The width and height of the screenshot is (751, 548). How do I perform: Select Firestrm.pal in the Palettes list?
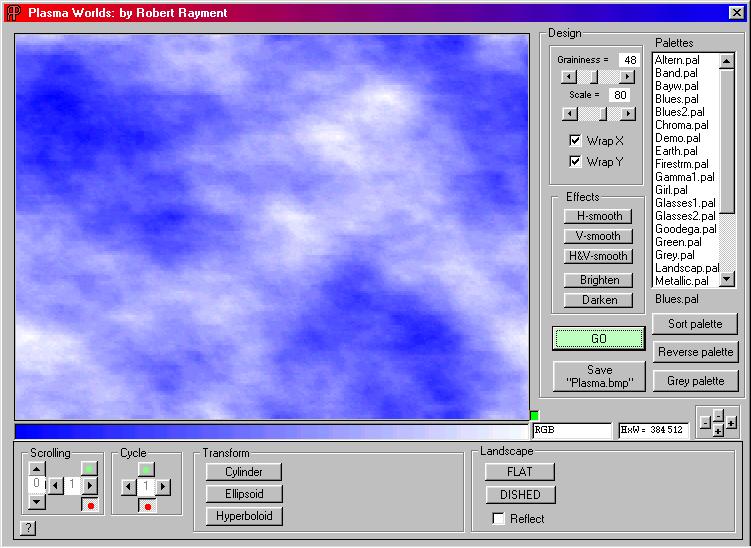[x=682, y=164]
